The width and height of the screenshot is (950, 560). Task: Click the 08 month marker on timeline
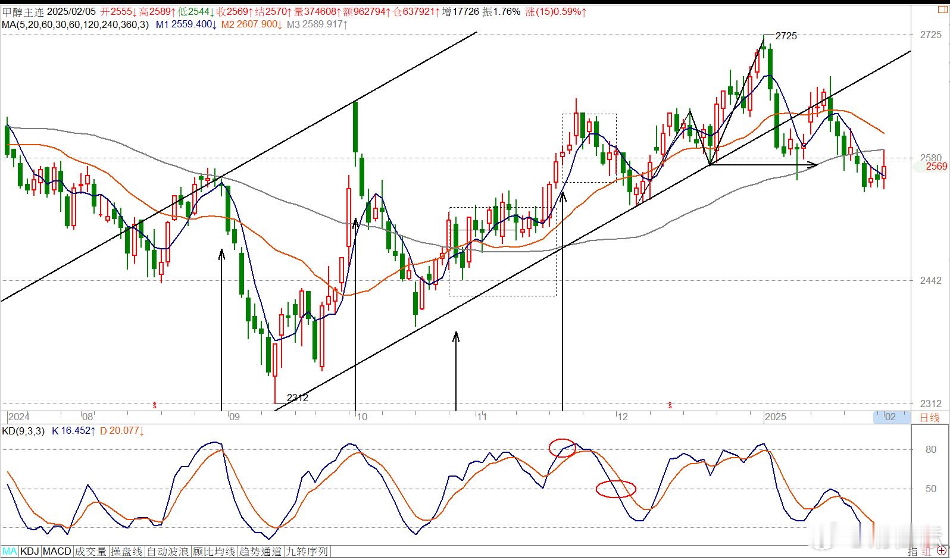[87, 417]
